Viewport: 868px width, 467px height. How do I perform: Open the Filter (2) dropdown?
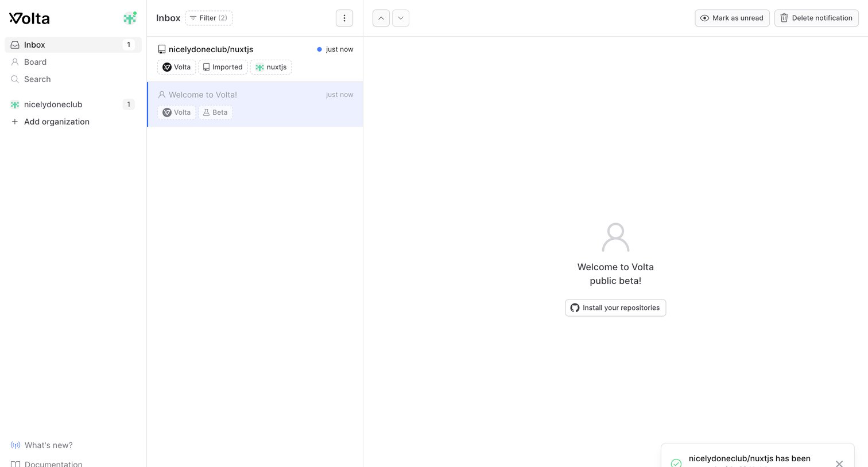pos(209,18)
